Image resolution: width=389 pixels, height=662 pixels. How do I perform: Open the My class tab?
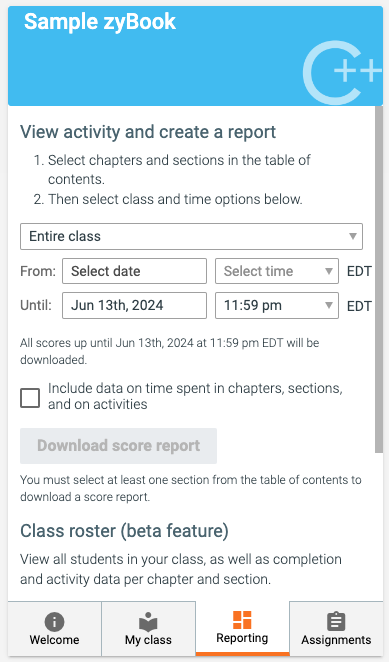(x=148, y=629)
